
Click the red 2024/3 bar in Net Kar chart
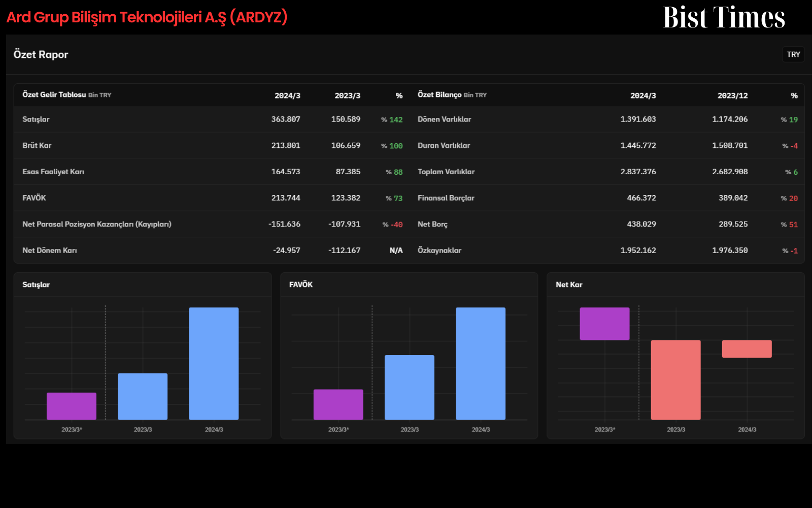point(747,349)
